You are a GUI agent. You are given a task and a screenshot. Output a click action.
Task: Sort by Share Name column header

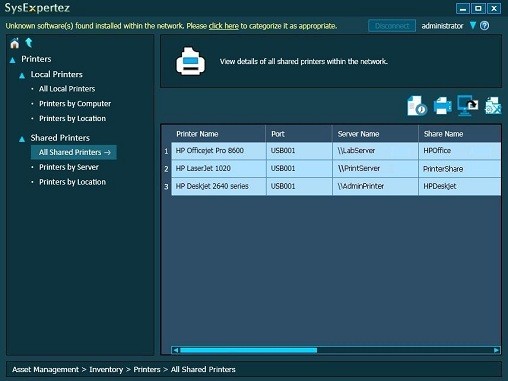[460, 134]
